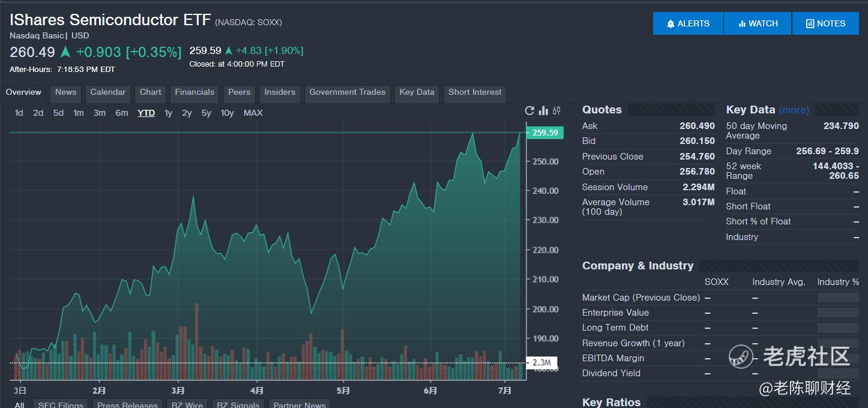Refresh the chart data
Image resolution: width=868 pixels, height=408 pixels.
[529, 110]
